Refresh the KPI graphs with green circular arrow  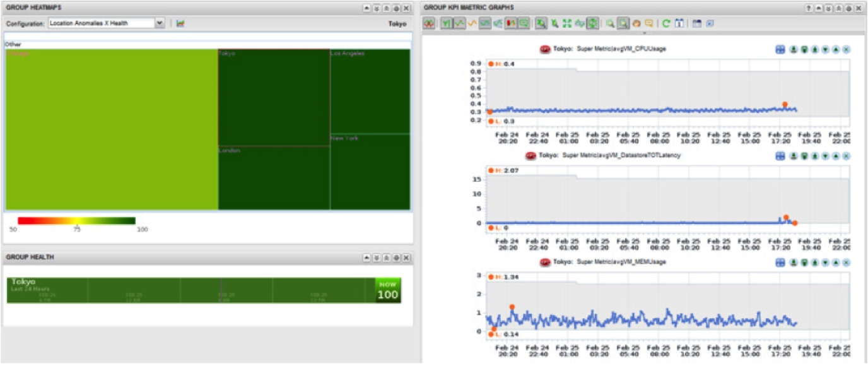pyautogui.click(x=666, y=23)
